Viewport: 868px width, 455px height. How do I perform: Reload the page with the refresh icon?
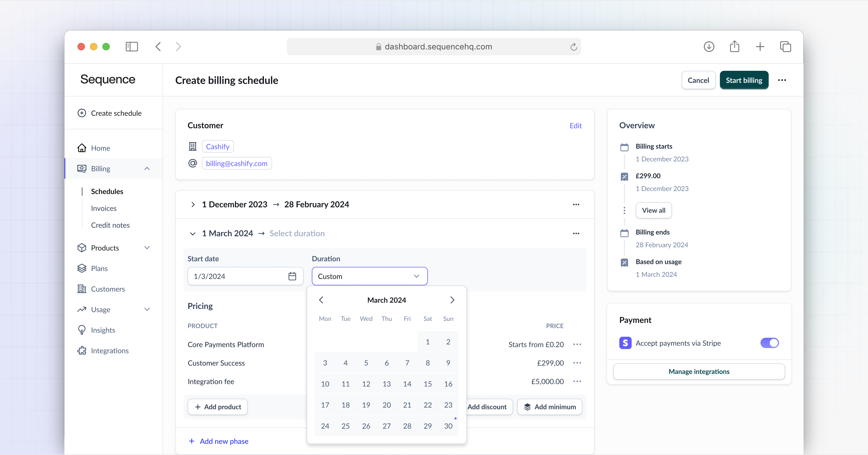click(573, 46)
